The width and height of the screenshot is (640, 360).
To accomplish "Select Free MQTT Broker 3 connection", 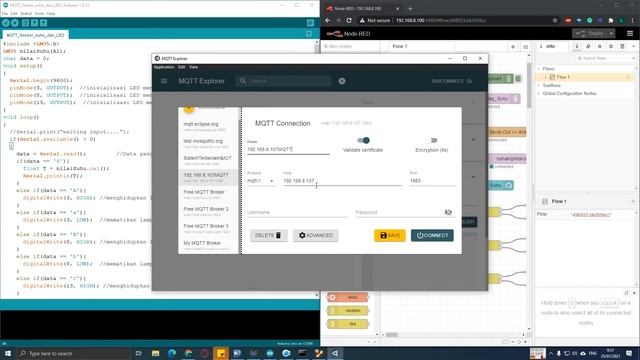I will click(208, 228).
